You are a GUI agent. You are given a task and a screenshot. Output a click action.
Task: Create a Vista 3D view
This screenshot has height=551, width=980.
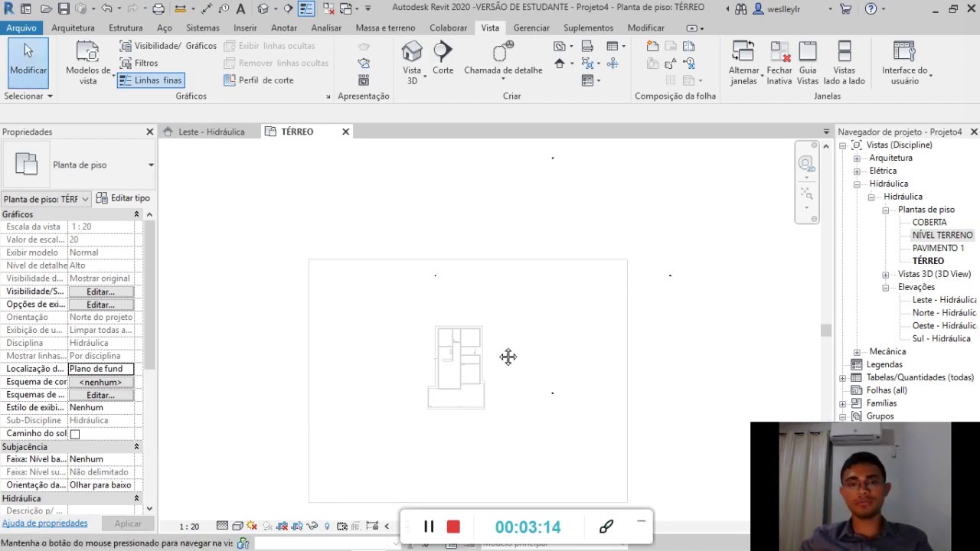[412, 63]
